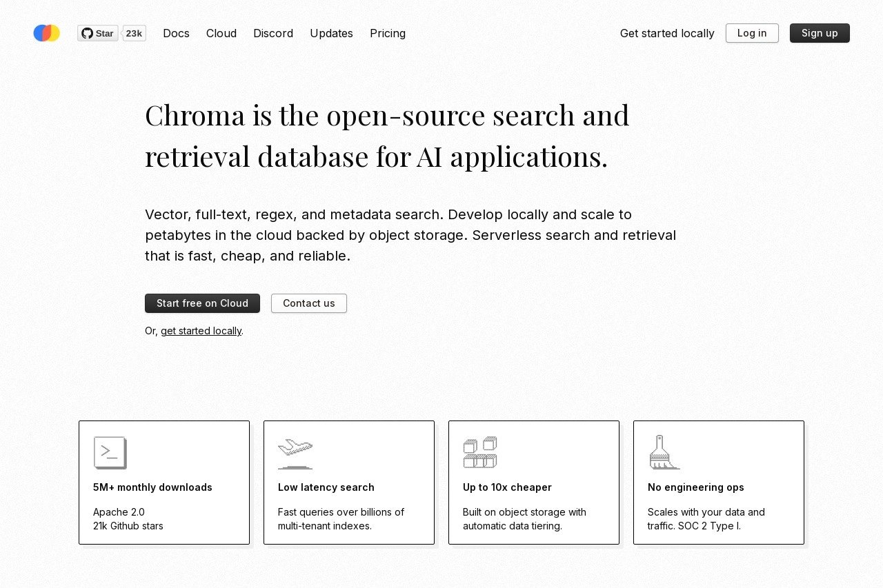883x588 pixels.
Task: Go to the Cloud page
Action: click(x=221, y=33)
